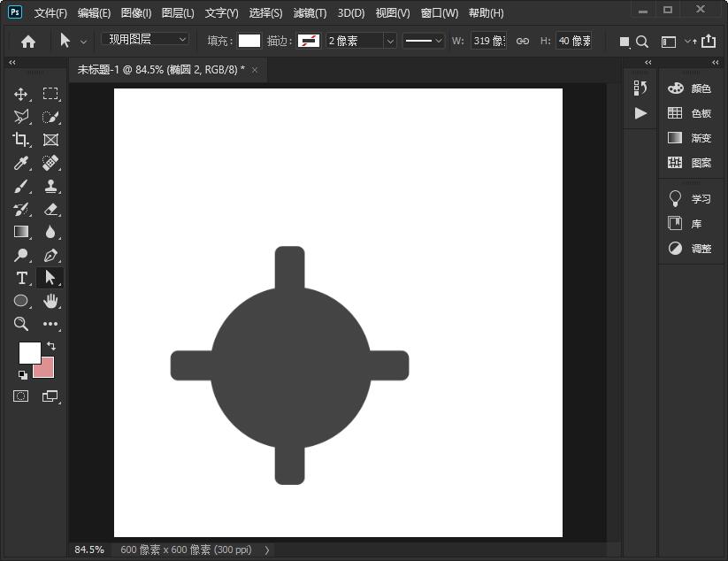Choose the Pen tool
The width and height of the screenshot is (728, 561).
[x=50, y=255]
